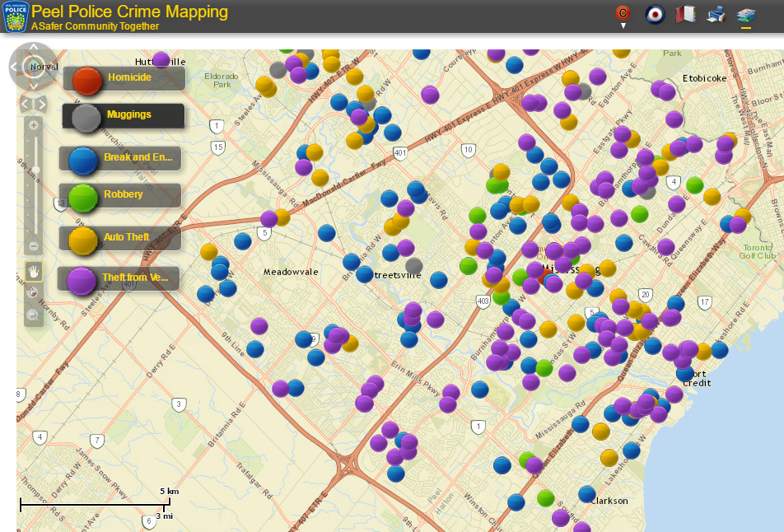Open the red book/directory icon in the toolbar
Image resolution: width=784 pixels, height=532 pixels.
pyautogui.click(x=685, y=13)
